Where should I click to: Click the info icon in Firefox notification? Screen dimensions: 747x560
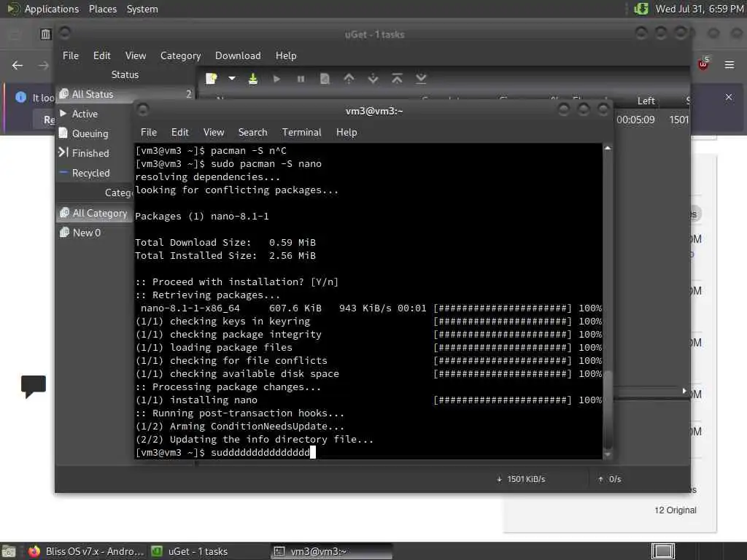(20, 97)
